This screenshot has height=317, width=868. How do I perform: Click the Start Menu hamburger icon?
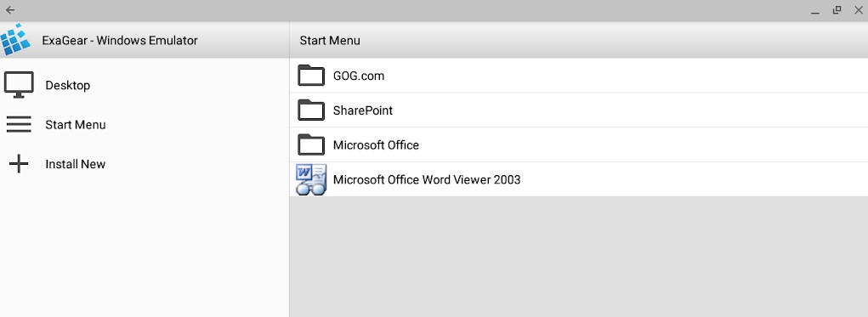point(19,124)
